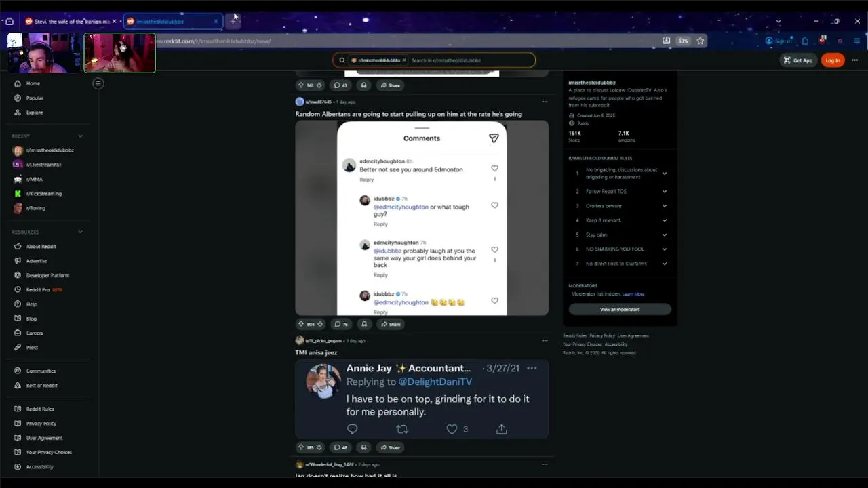Downvote the Random Albertans post
The width and height of the screenshot is (868, 488).
pyautogui.click(x=319, y=324)
